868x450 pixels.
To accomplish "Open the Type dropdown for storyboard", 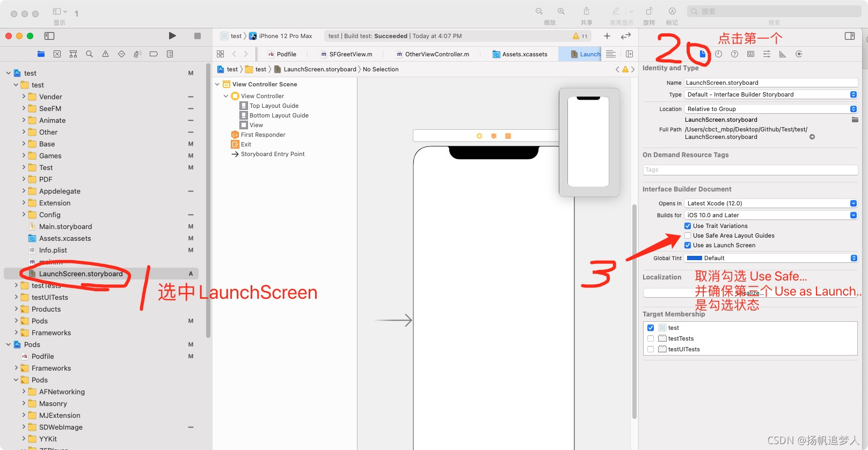I will coord(771,94).
